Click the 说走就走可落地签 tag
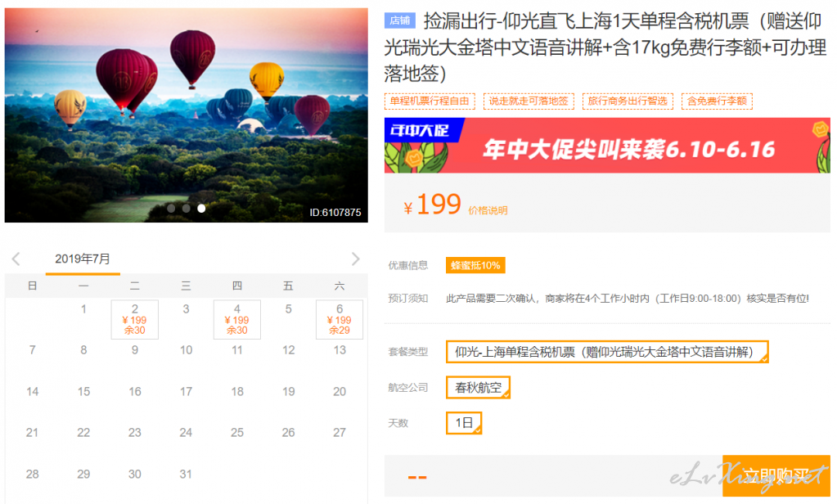 tap(529, 101)
